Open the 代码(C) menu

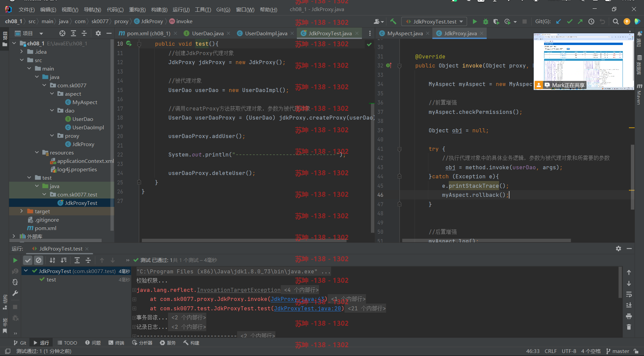(115, 9)
